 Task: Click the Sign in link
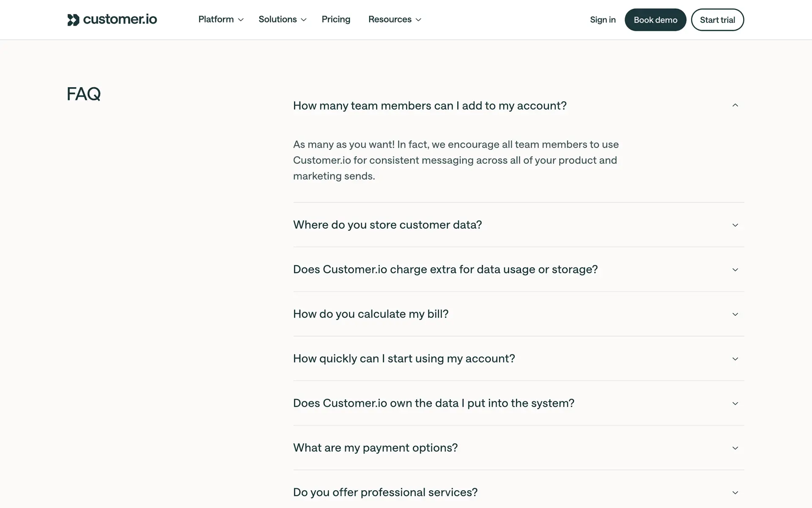coord(603,20)
